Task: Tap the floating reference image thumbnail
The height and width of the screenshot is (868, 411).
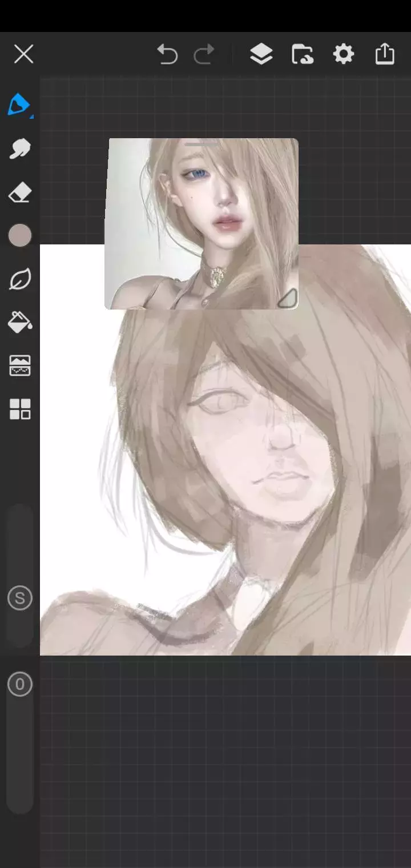Action: (x=201, y=224)
